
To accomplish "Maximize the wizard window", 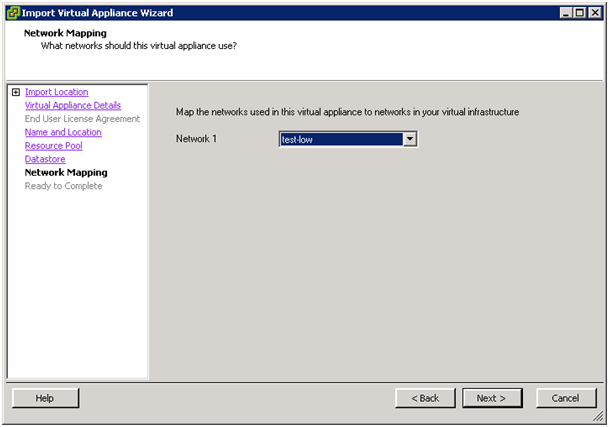I will (579, 13).
